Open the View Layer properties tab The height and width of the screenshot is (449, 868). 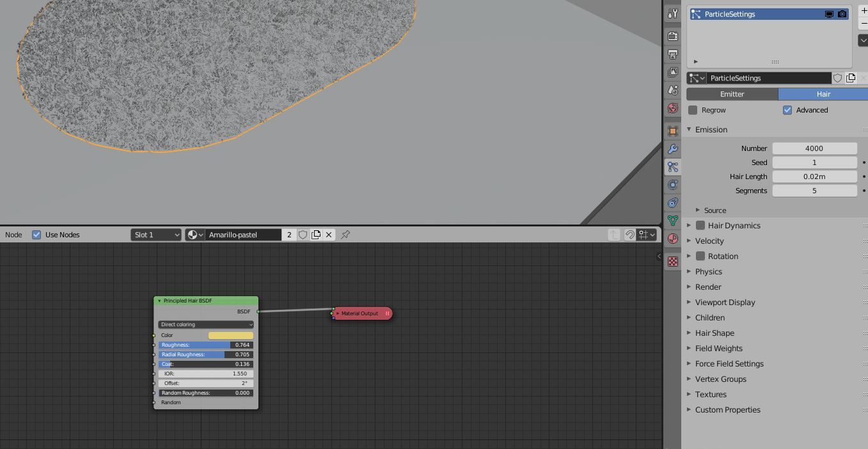tap(672, 72)
